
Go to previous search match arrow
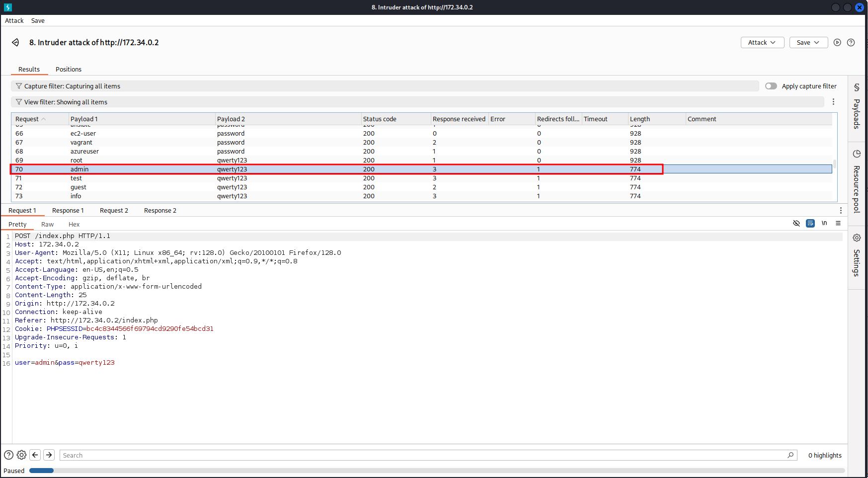(35, 455)
